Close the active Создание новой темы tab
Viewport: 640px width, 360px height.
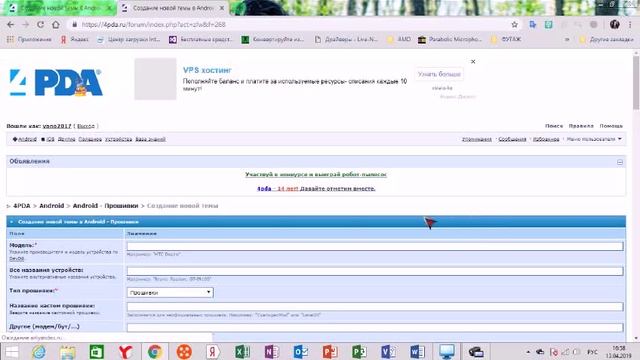click(x=222, y=8)
